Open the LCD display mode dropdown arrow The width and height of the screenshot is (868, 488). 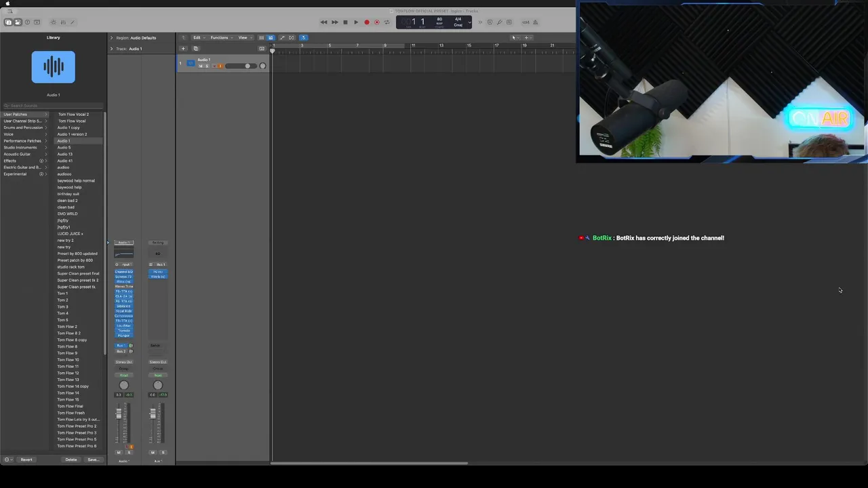click(469, 22)
